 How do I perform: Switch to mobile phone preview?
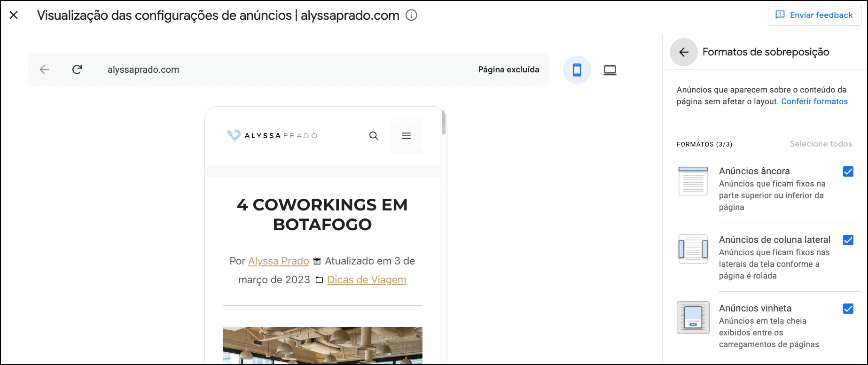click(x=577, y=70)
